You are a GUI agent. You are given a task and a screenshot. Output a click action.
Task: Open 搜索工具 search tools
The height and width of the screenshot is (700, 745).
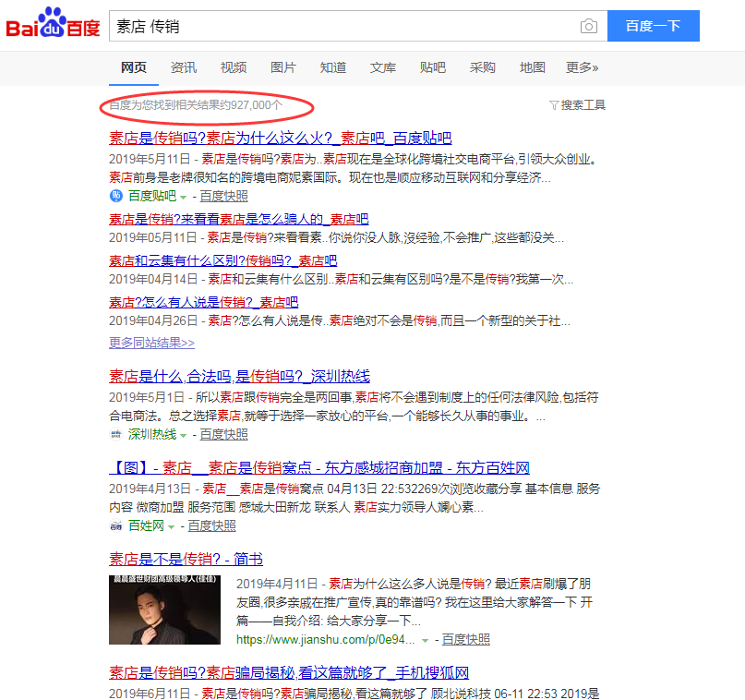tap(583, 105)
